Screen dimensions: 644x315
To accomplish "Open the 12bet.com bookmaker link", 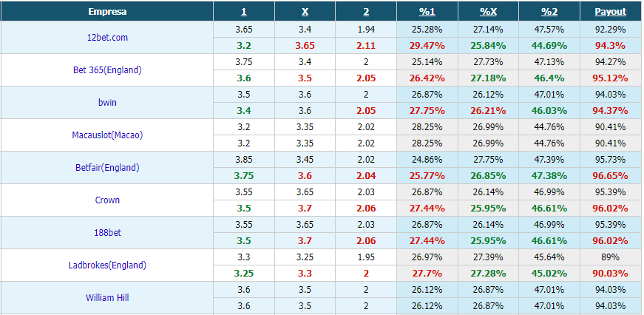I will tap(107, 38).
